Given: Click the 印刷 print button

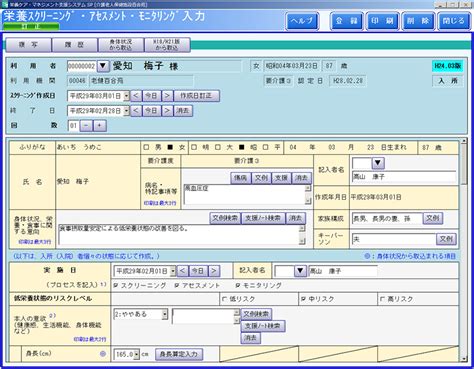Looking at the screenshot, I should point(382,21).
